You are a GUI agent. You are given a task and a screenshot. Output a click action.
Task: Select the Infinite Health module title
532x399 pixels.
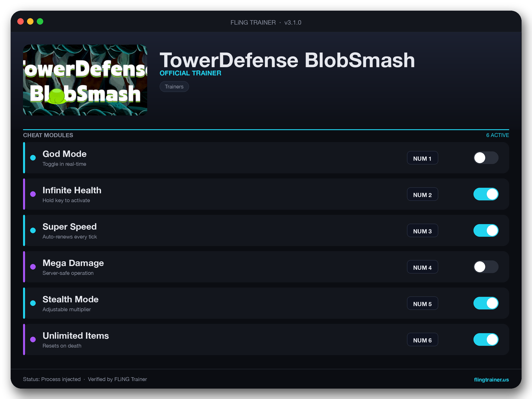[72, 190]
